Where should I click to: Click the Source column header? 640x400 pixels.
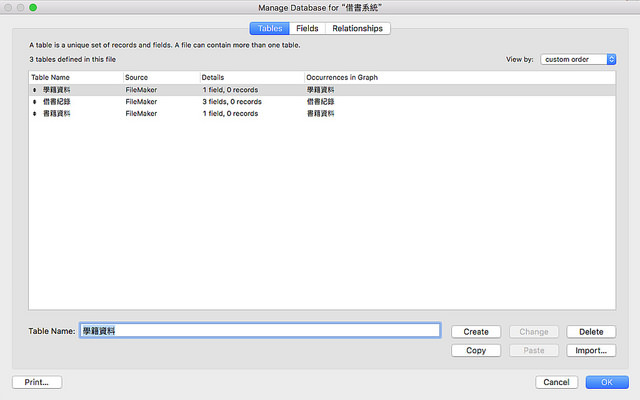coord(136,77)
